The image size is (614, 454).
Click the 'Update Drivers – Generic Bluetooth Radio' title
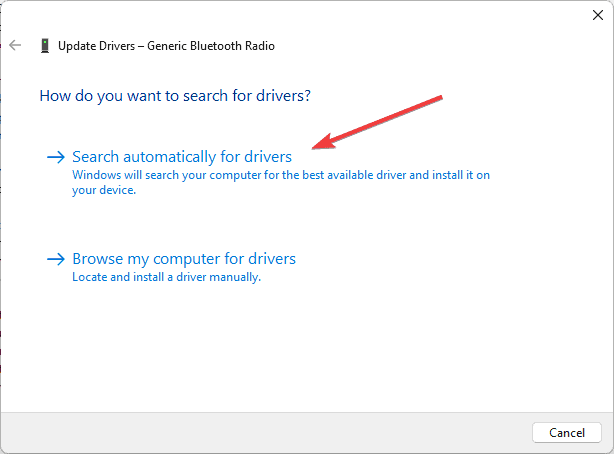click(166, 46)
